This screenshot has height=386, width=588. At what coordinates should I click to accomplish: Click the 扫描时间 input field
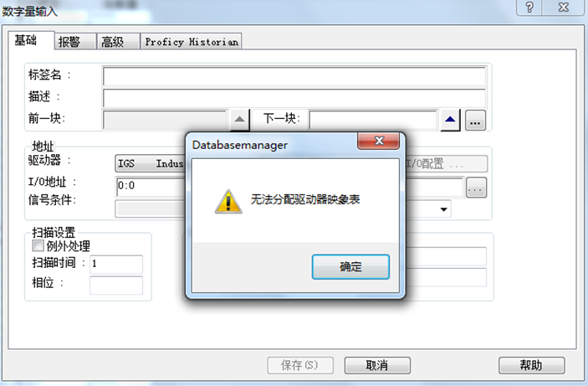click(x=116, y=264)
